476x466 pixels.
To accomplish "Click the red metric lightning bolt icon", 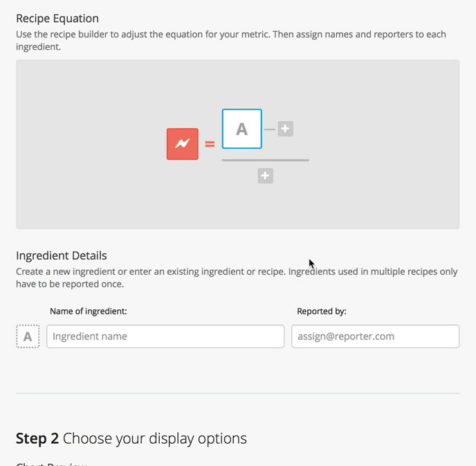I will pyautogui.click(x=183, y=144).
